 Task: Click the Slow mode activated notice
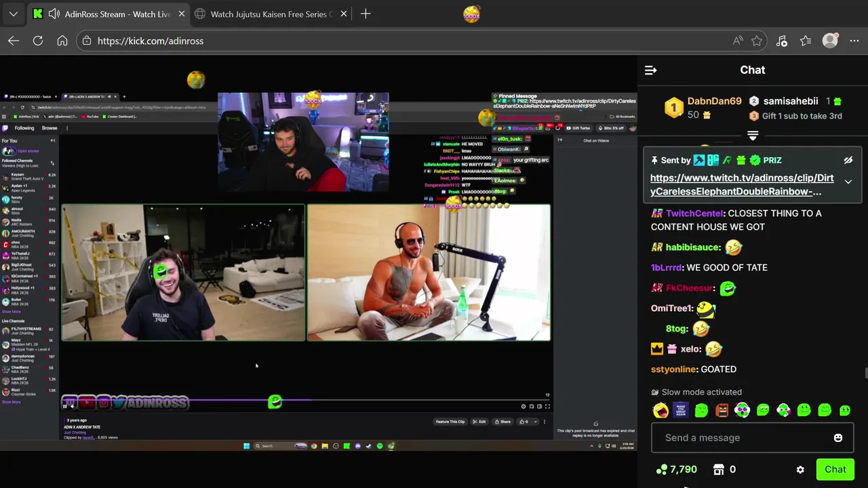coord(696,392)
